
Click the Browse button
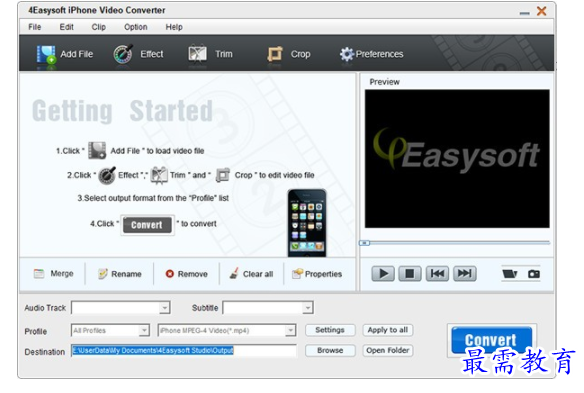[330, 351]
